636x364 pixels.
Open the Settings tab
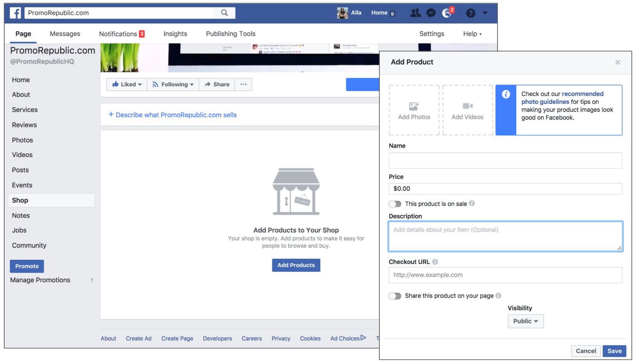click(x=432, y=34)
